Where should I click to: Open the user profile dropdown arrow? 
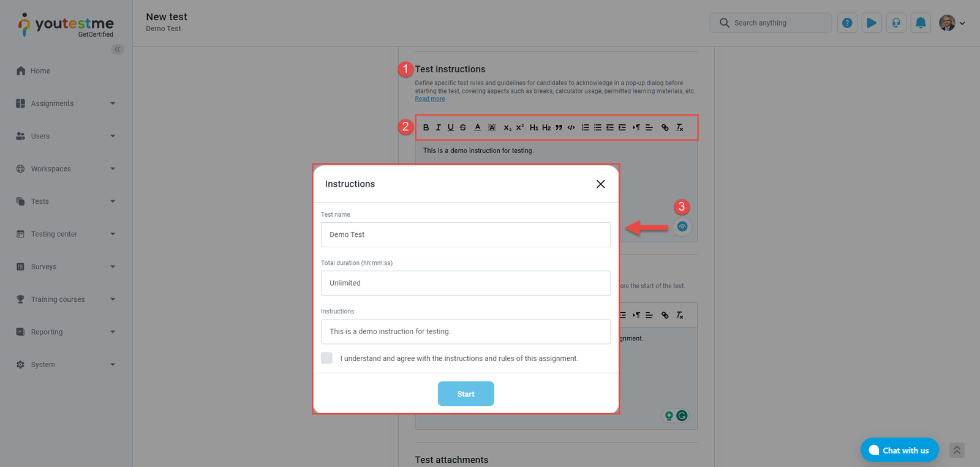[962, 23]
